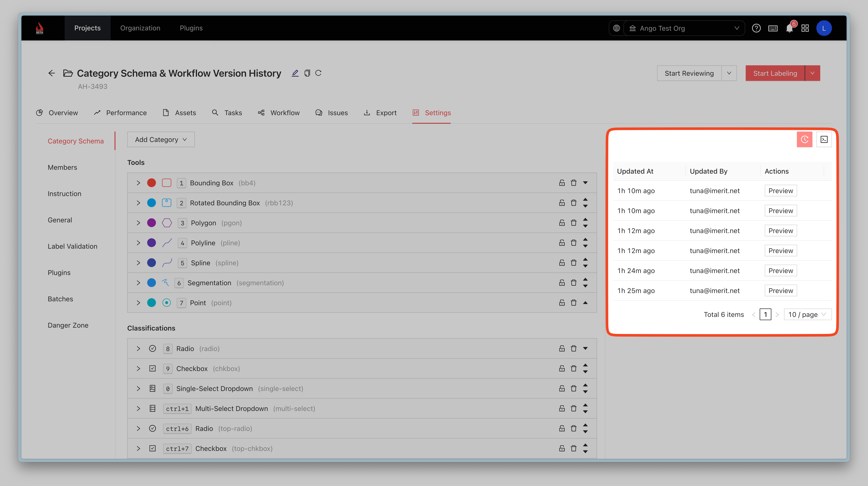868x486 pixels.
Task: Open Label Validation settings section
Action: pos(72,246)
